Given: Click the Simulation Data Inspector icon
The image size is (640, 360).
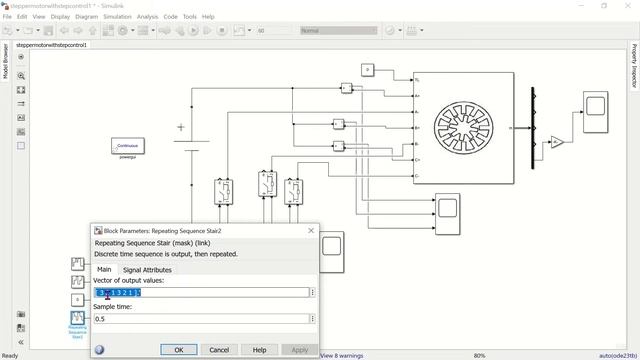Looking at the screenshot, I should pos(239,31).
